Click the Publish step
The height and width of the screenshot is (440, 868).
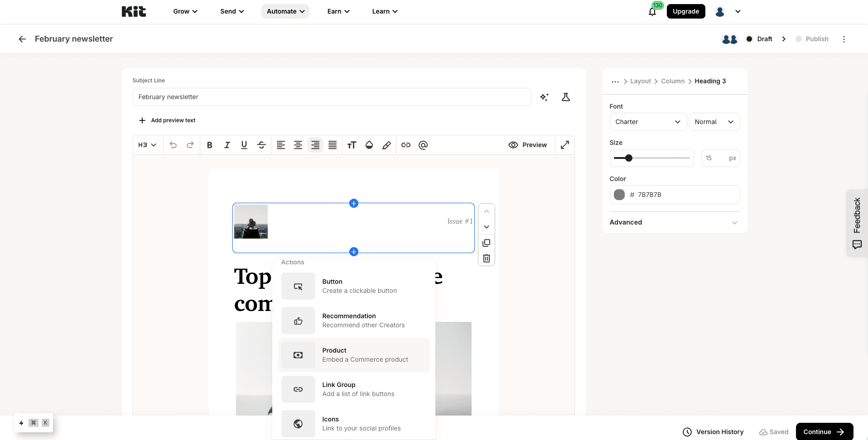pos(812,39)
